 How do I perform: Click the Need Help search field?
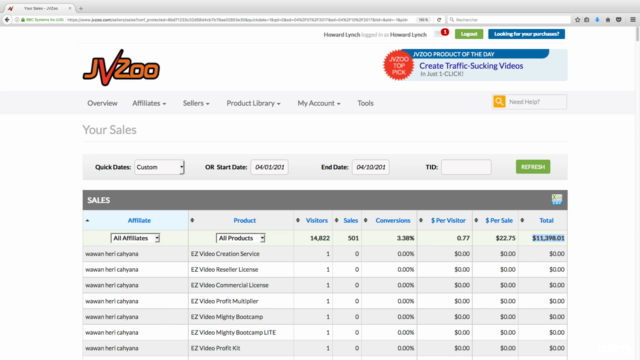click(x=536, y=102)
